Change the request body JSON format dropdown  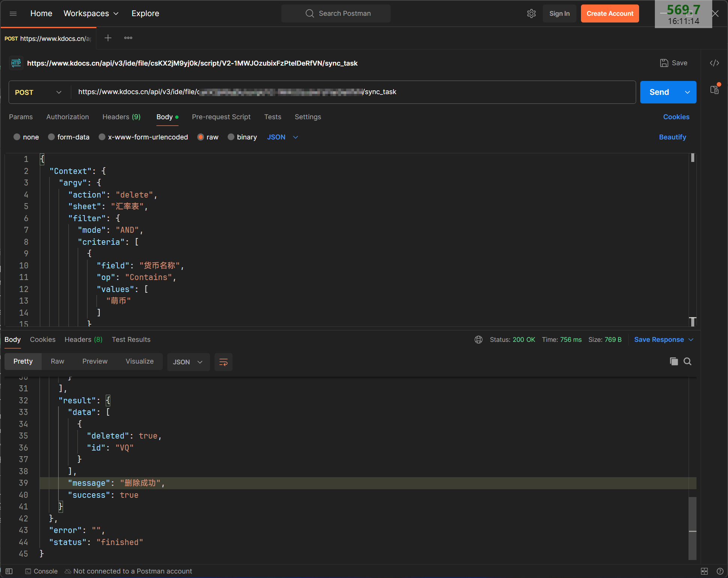point(282,137)
